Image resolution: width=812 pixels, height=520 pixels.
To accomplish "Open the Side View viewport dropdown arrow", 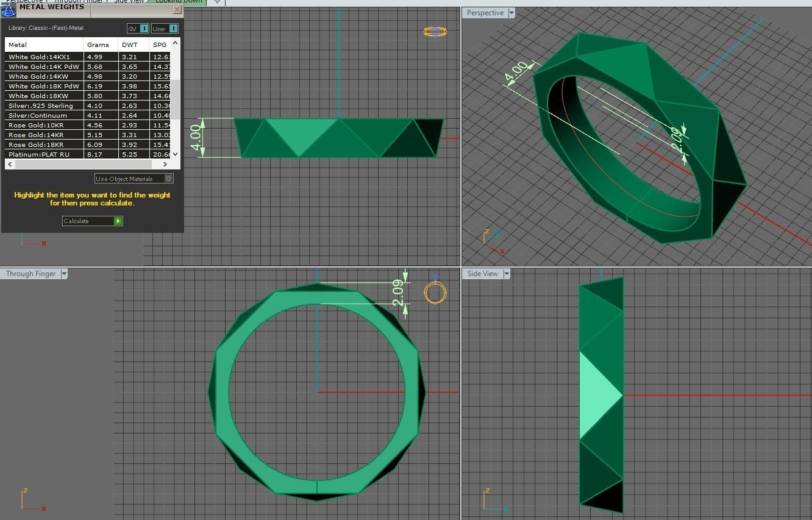I will coord(506,274).
